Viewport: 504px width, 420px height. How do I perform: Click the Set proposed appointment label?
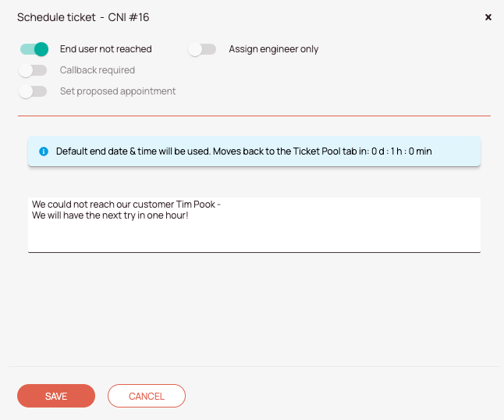118,91
